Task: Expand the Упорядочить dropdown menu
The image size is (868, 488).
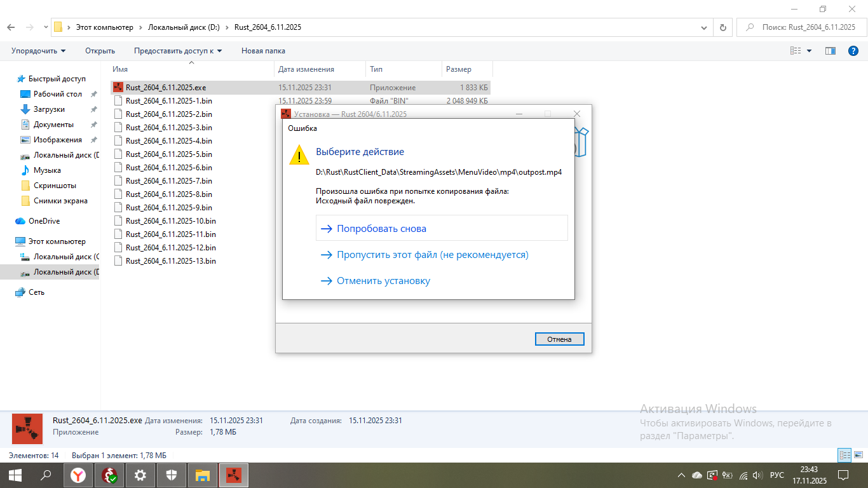Action: (x=38, y=51)
